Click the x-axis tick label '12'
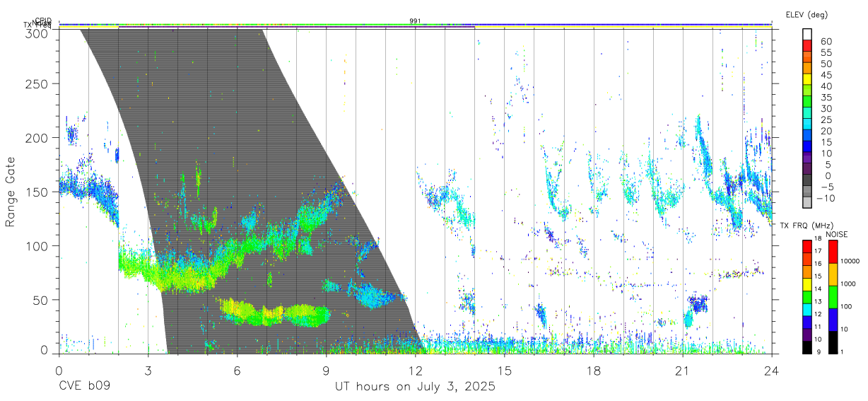Image resolution: width=868 pixels, height=401 pixels. click(415, 371)
